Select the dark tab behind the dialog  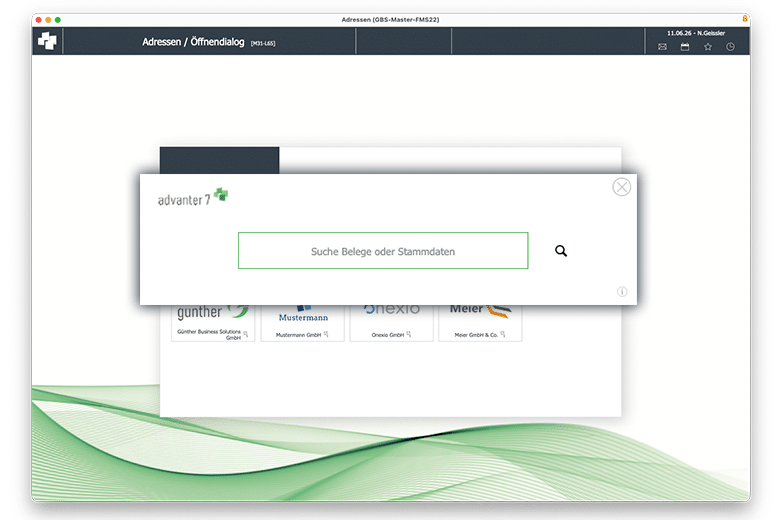pos(219,160)
